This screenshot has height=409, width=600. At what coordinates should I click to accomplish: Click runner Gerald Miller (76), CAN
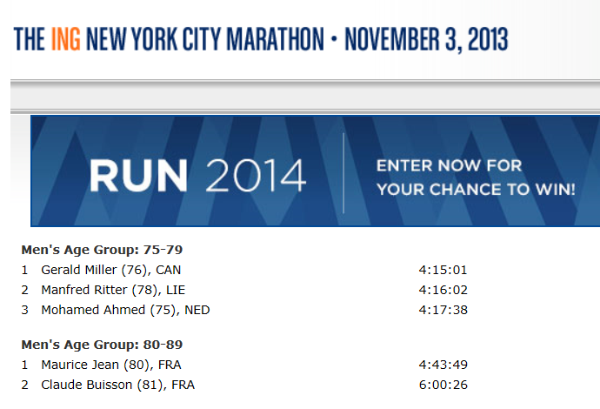[x=111, y=269]
